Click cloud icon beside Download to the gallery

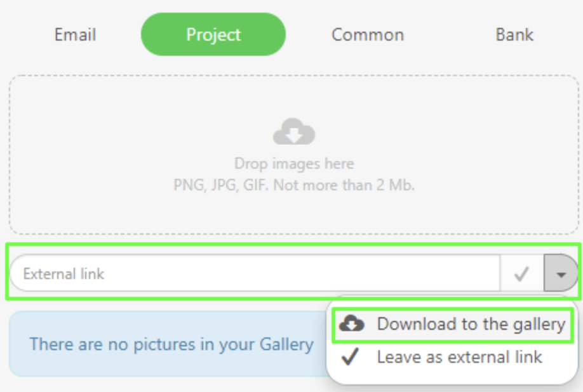[x=352, y=323]
